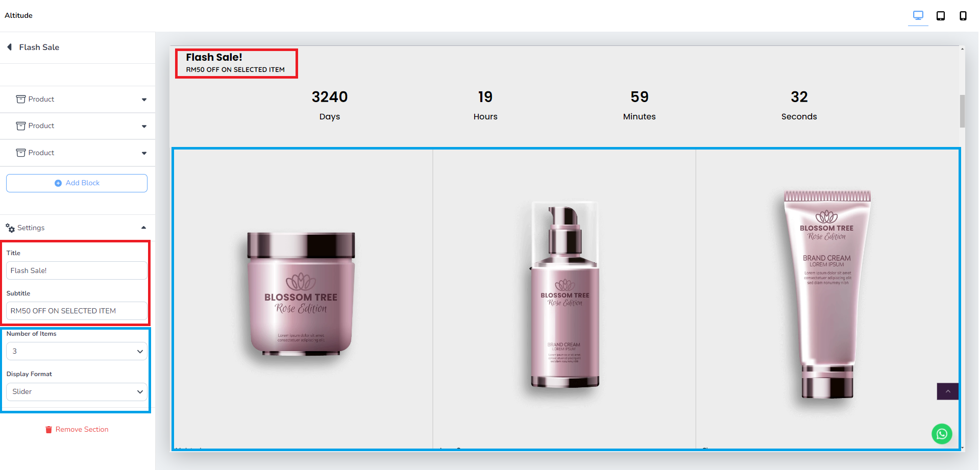980x470 pixels.
Task: Switch to mobile phone preview mode
Action: (963, 16)
